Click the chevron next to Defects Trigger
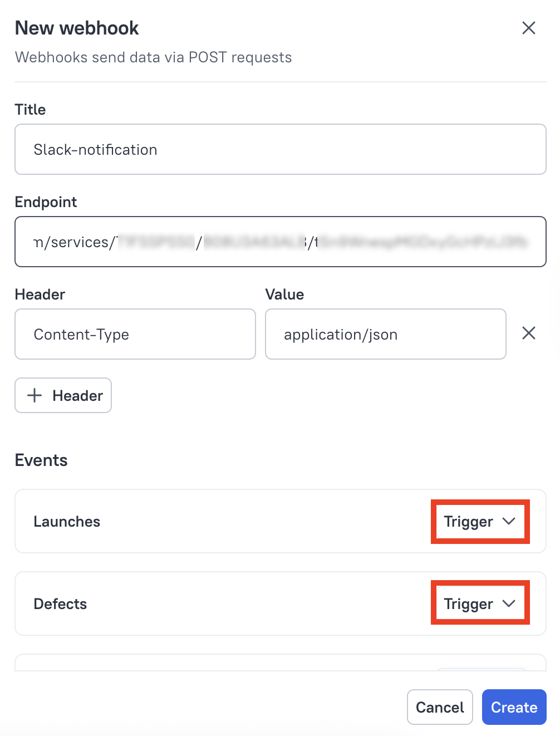This screenshot has height=736, width=560. pyautogui.click(x=508, y=603)
